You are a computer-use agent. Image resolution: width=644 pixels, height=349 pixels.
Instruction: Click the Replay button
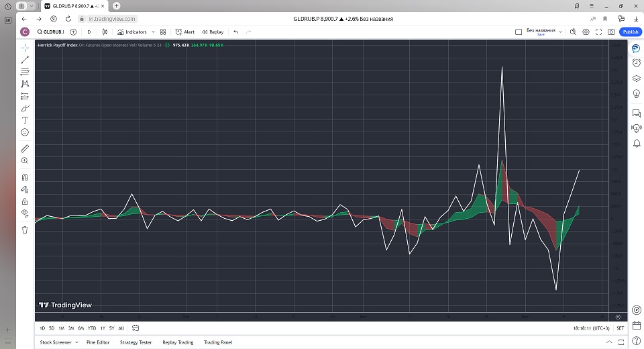(x=213, y=32)
